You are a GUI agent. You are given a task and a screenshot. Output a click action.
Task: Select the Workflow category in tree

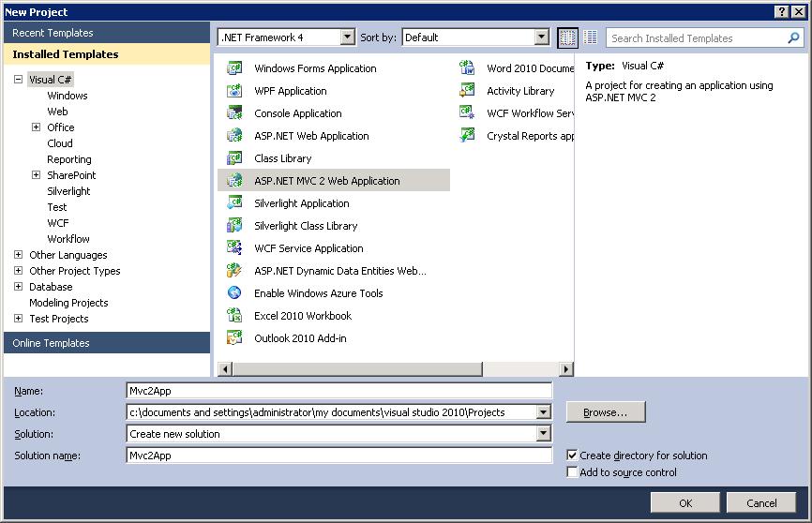coord(68,239)
